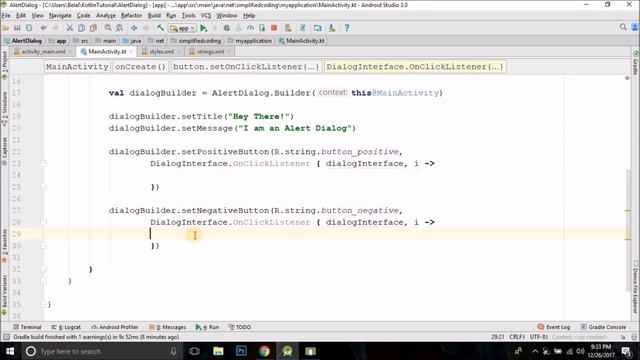
Task: Open the File menu
Action: (x=6, y=16)
